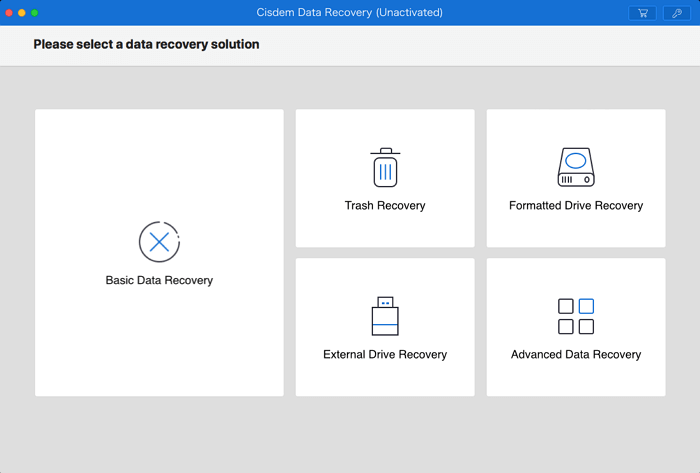Image resolution: width=700 pixels, height=473 pixels.
Task: Click the Cisdem Data Recovery window title
Action: (x=349, y=13)
